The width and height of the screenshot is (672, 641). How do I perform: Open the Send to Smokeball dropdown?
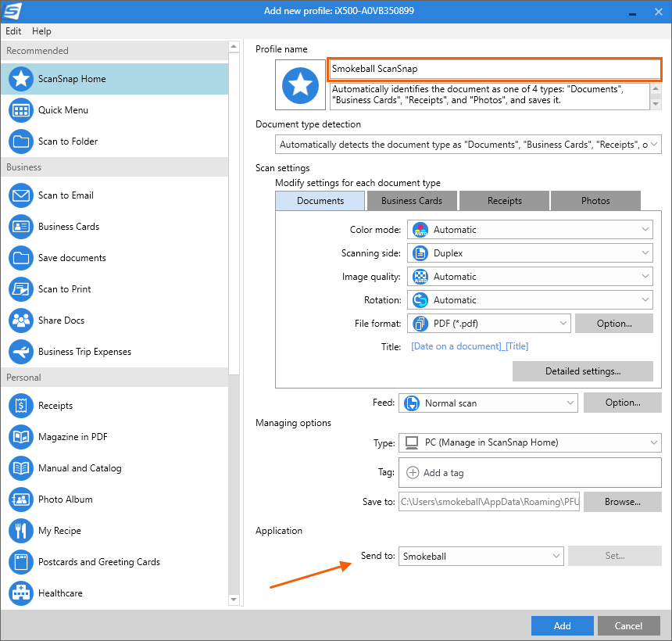[x=481, y=556]
